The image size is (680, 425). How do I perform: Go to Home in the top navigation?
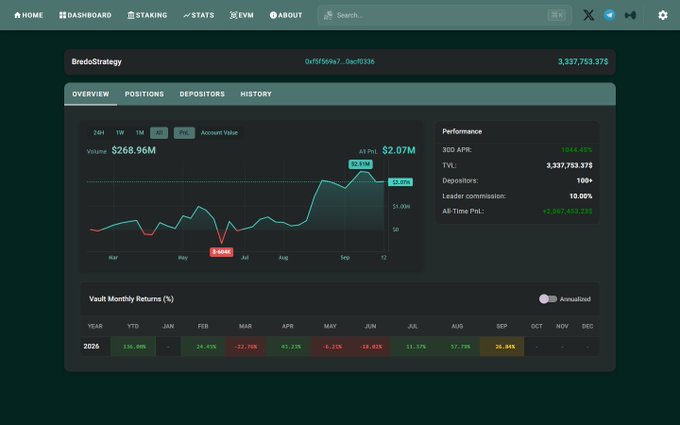[29, 15]
